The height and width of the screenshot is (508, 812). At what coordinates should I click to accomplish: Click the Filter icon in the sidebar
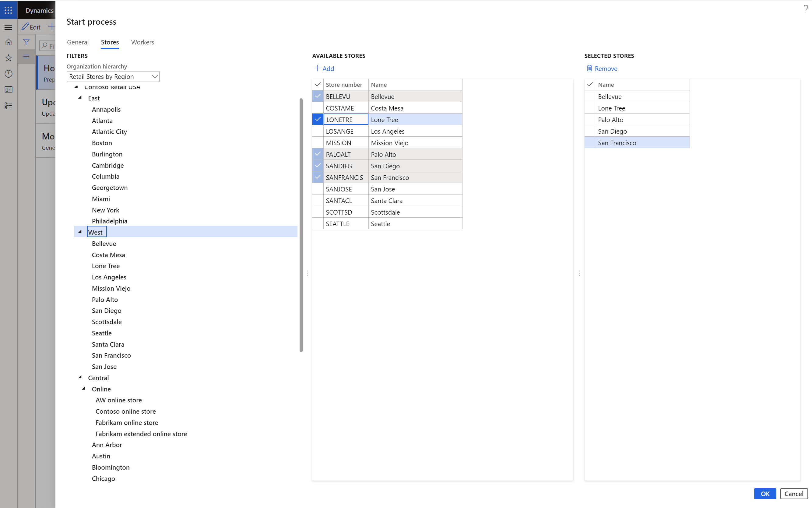(26, 41)
